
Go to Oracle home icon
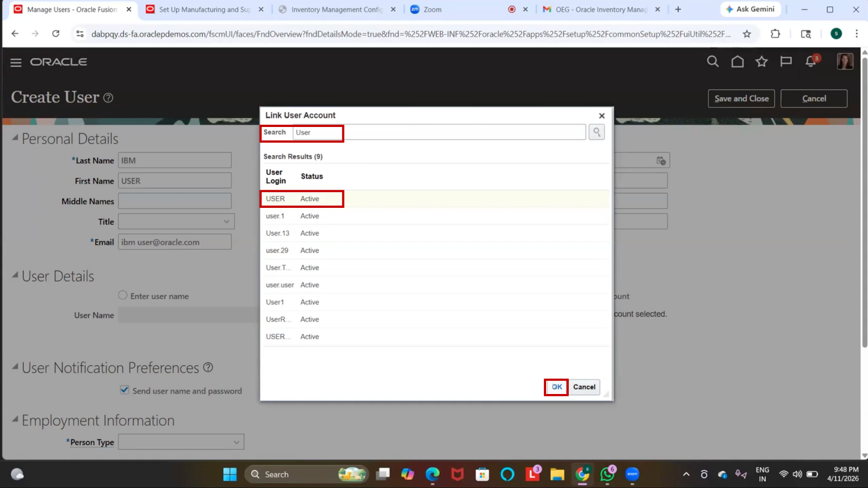coord(737,61)
